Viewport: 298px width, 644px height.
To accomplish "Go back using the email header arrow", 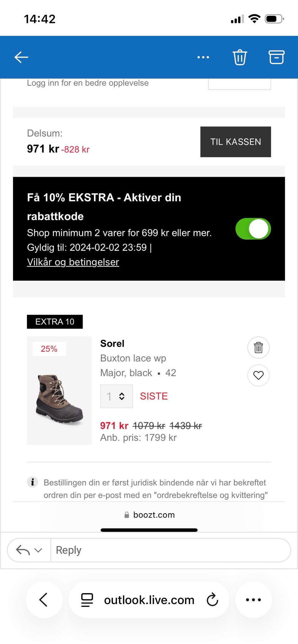I will tap(21, 57).
